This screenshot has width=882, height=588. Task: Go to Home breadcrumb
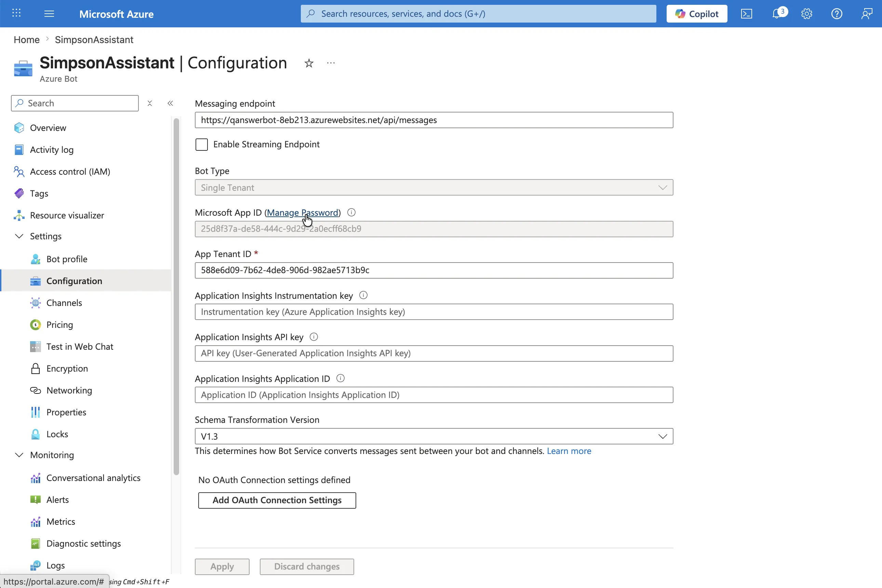[x=27, y=40]
